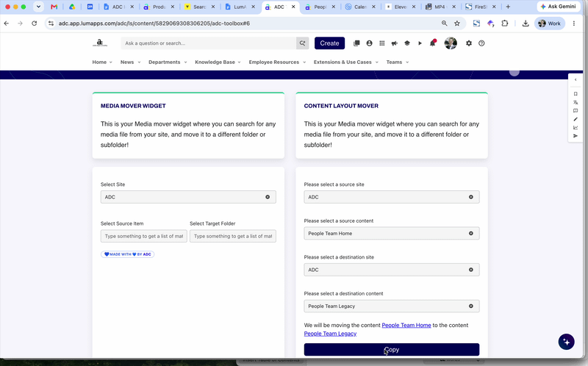This screenshot has height=366, width=588.
Task: Clear the destination site ADC selection
Action: 471,270
